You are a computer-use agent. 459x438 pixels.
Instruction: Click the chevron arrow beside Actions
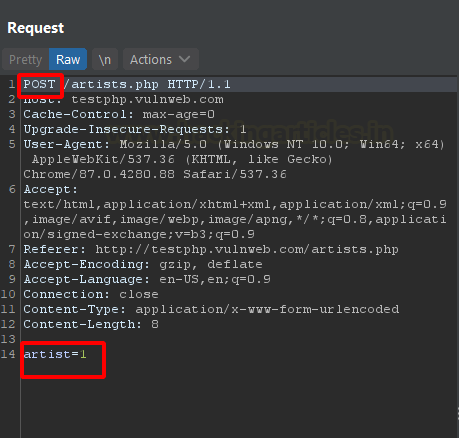point(184,59)
